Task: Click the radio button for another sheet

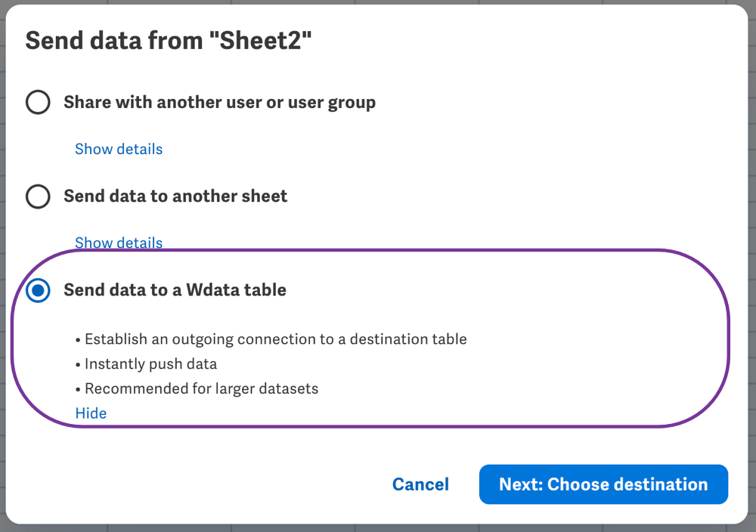Action: 38,196
